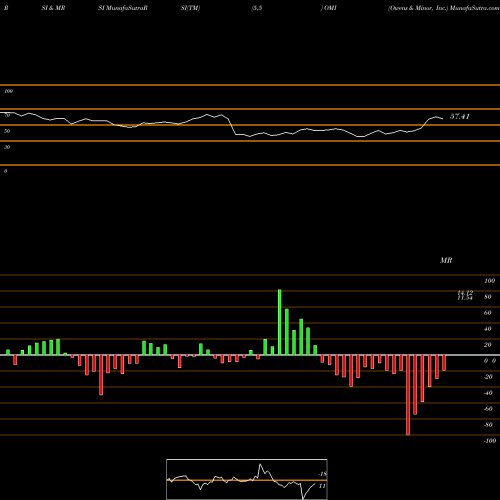Click the MR axis label 100
Viewport: 500px width, 500px height.
tap(489, 281)
